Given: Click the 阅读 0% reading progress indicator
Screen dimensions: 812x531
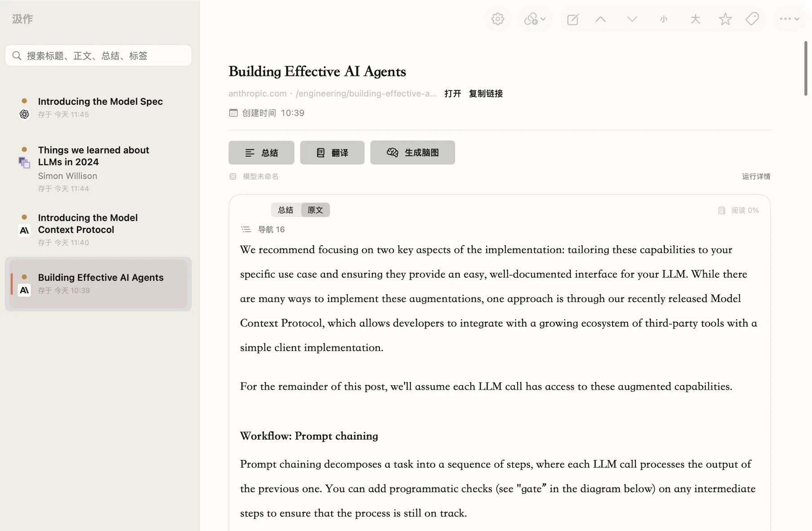Looking at the screenshot, I should tap(738, 210).
